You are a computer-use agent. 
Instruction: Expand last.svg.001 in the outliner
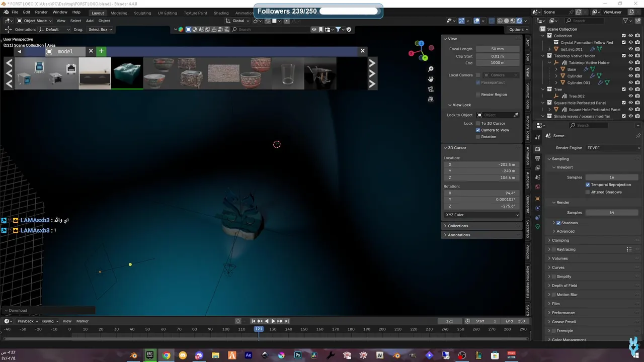(550, 49)
